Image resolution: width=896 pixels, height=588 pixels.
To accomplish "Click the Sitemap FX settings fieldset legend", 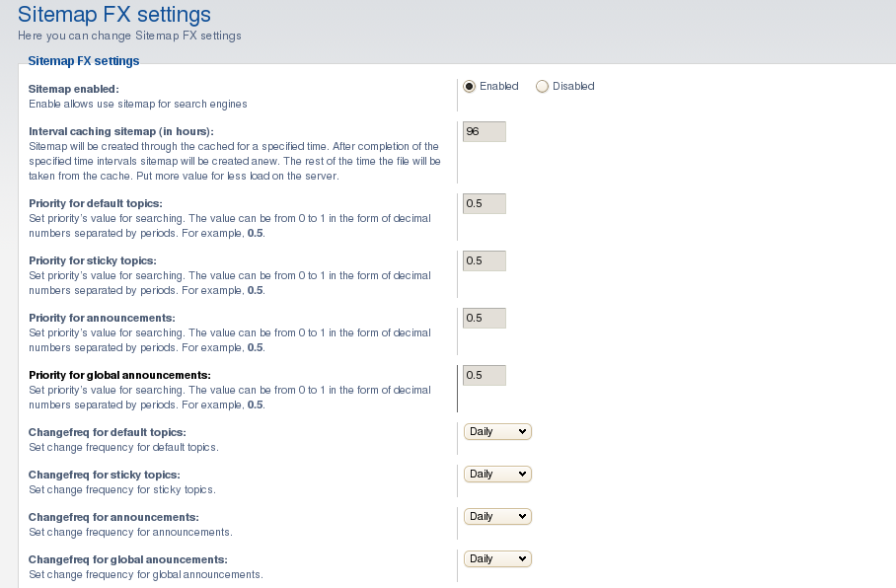I will click(84, 61).
